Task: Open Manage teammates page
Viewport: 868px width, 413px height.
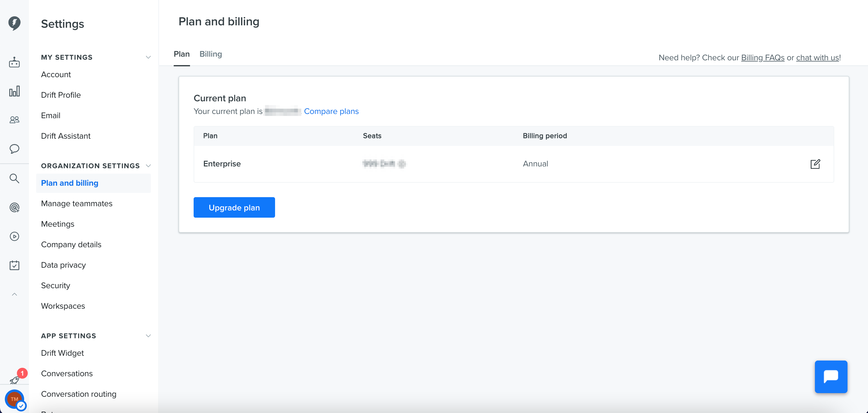Action: point(77,203)
